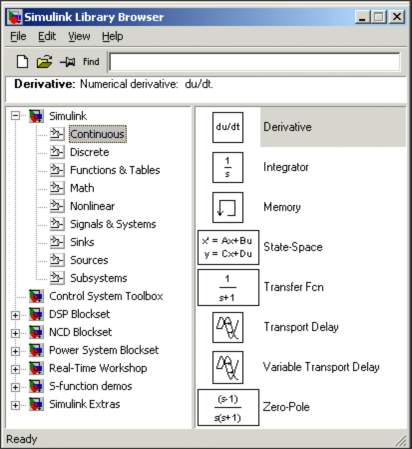The width and height of the screenshot is (412, 449).
Task: Click the window resize grip corner
Action: 401,440
